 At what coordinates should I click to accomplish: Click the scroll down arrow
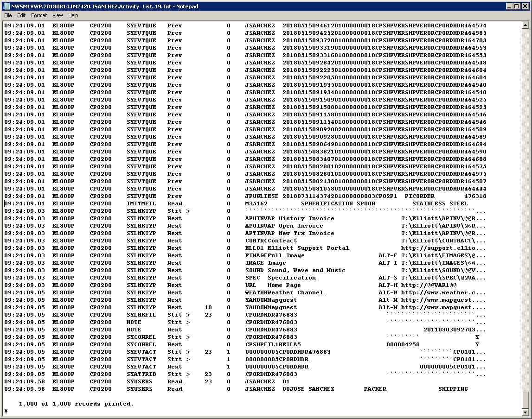point(525,413)
